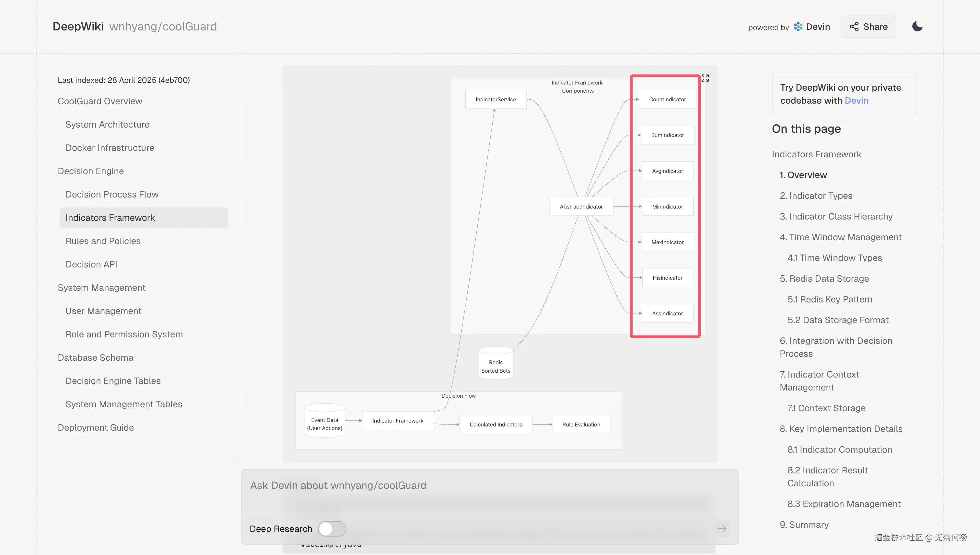Navigate to 9. Summary
This screenshot has height=555, width=980.
click(x=804, y=525)
